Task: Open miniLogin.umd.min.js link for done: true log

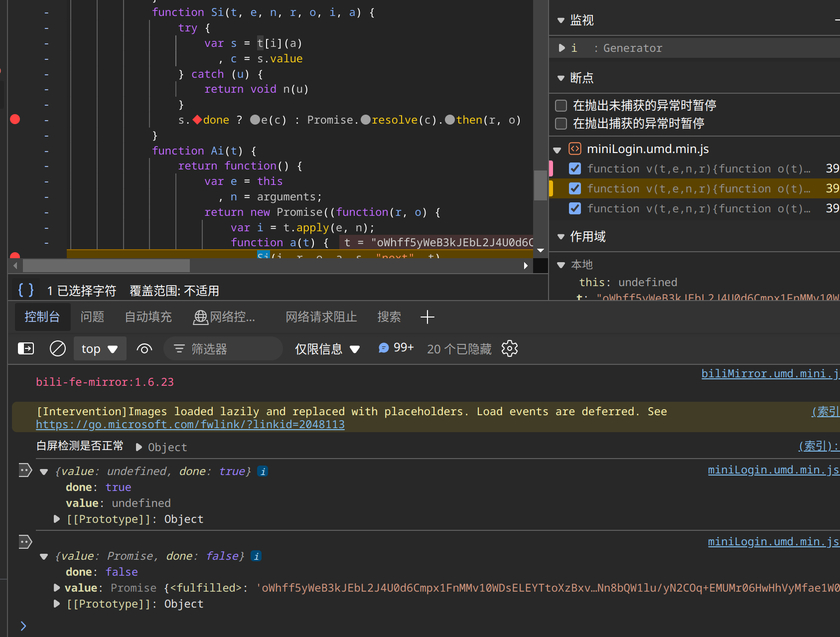Action: [774, 470]
